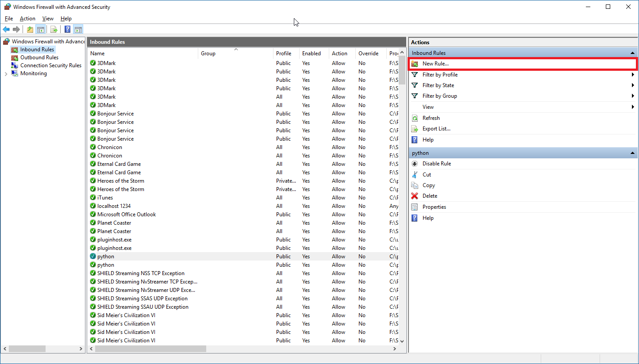This screenshot has width=639, height=364.
Task: Click the New Rule icon in Actions
Action: (x=415, y=64)
